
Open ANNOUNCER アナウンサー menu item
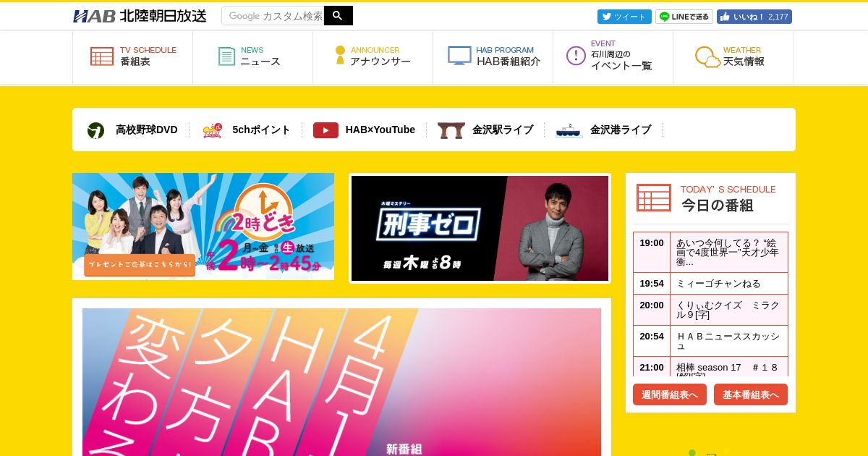(373, 56)
